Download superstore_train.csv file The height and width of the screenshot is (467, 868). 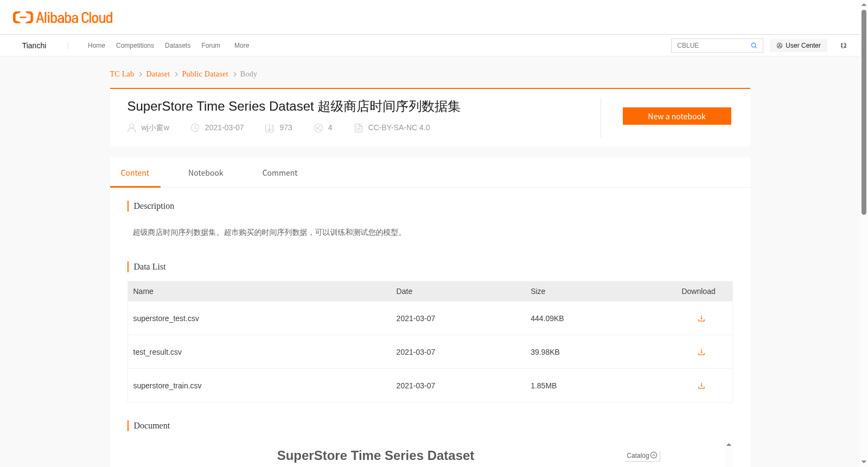pos(701,386)
